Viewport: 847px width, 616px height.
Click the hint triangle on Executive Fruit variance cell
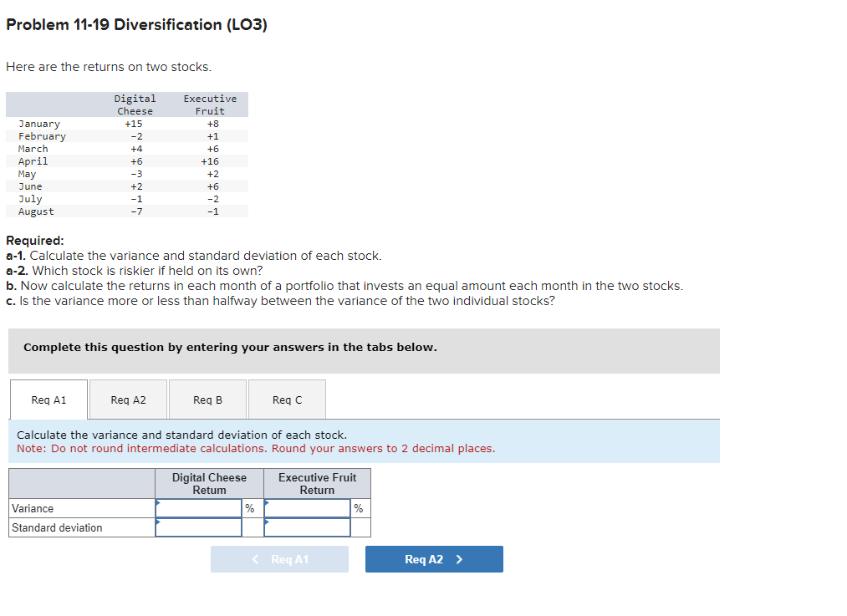[266, 502]
